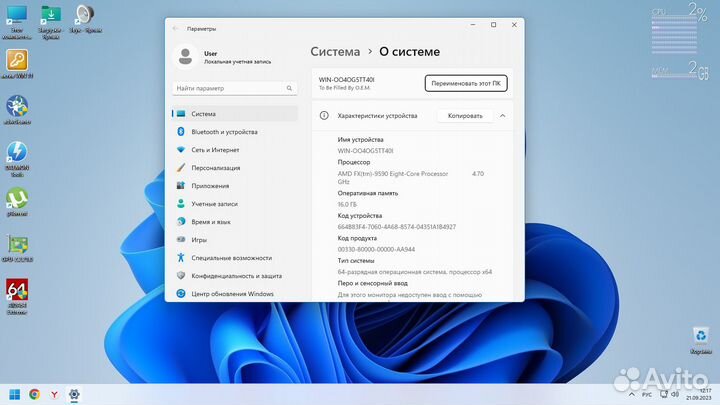Open the Игры settings category
The image size is (720, 405).
199,240
